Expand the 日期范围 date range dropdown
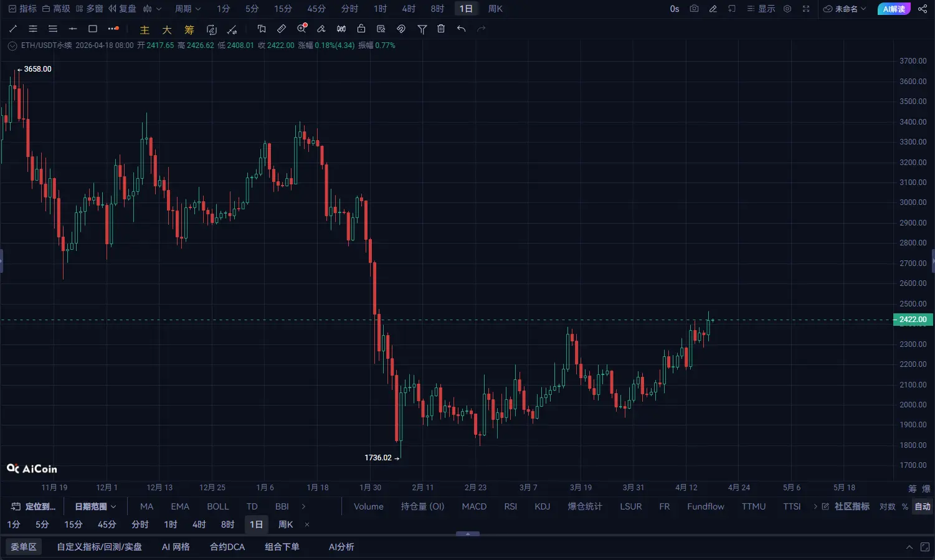935x560 pixels. click(95, 506)
